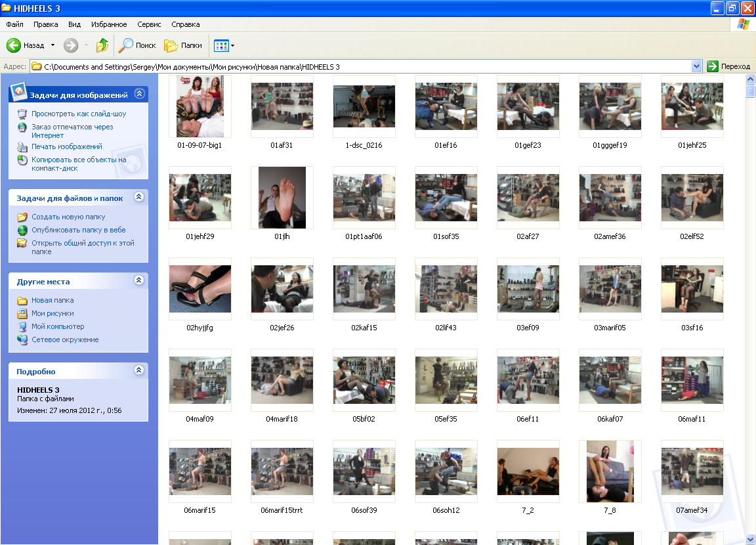
Task: Click the Мой компьютер icon
Action: click(x=22, y=326)
